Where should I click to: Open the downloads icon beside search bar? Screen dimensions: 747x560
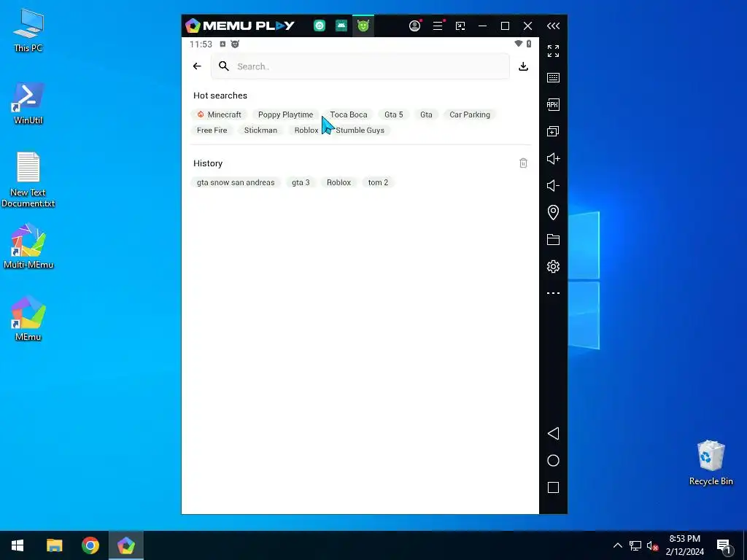point(523,66)
